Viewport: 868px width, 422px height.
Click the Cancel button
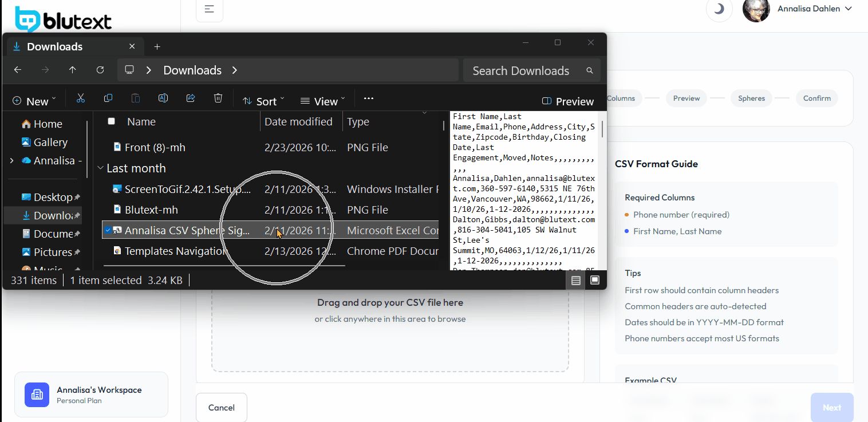[221, 408]
